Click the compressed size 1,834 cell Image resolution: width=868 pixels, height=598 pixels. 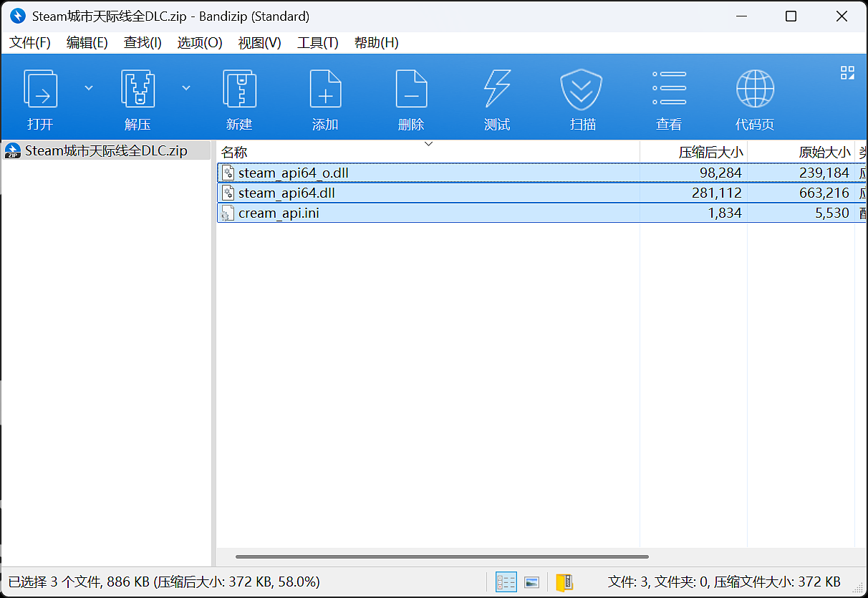tap(725, 213)
